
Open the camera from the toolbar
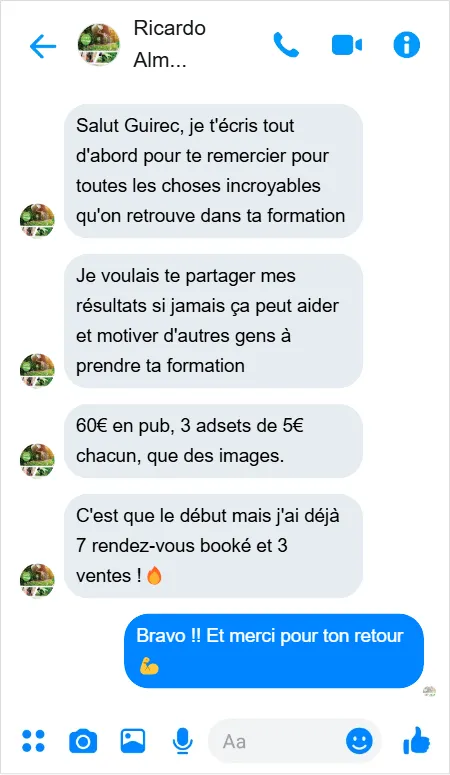(83, 741)
